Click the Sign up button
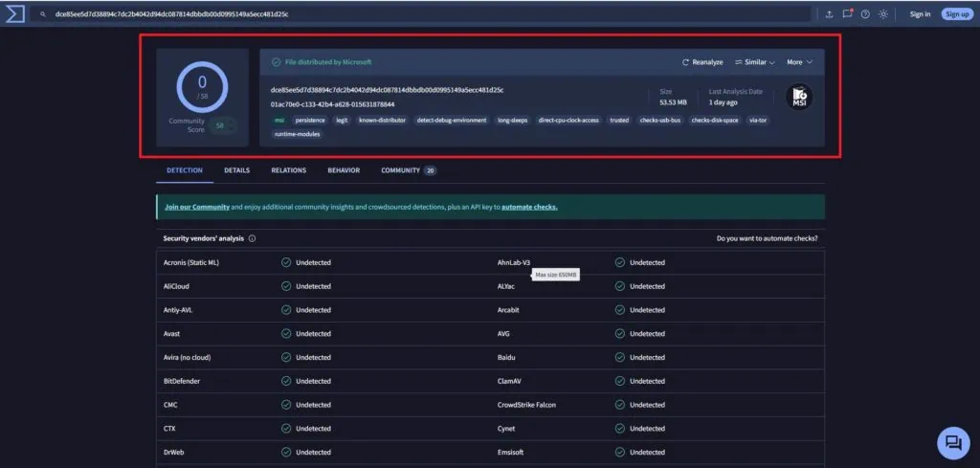The width and height of the screenshot is (980, 468). [957, 13]
